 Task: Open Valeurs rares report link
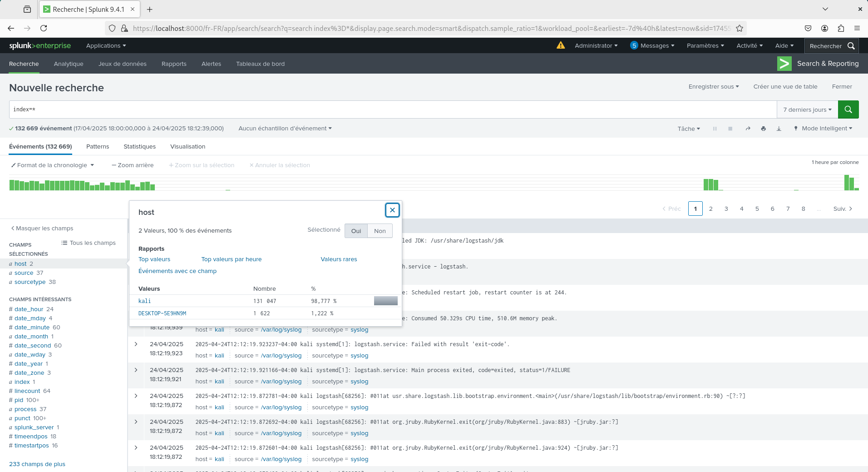(339, 259)
